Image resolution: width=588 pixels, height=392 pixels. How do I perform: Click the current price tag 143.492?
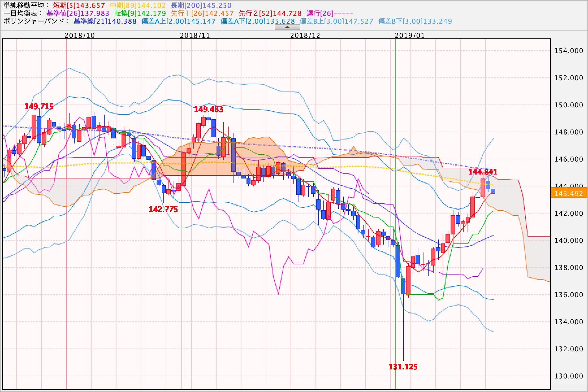[569, 193]
